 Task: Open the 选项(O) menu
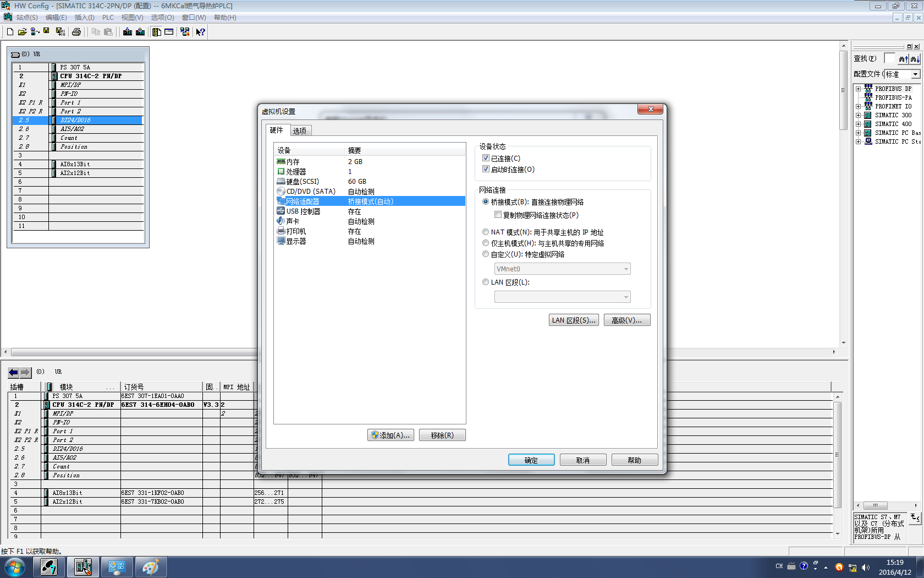(x=162, y=18)
